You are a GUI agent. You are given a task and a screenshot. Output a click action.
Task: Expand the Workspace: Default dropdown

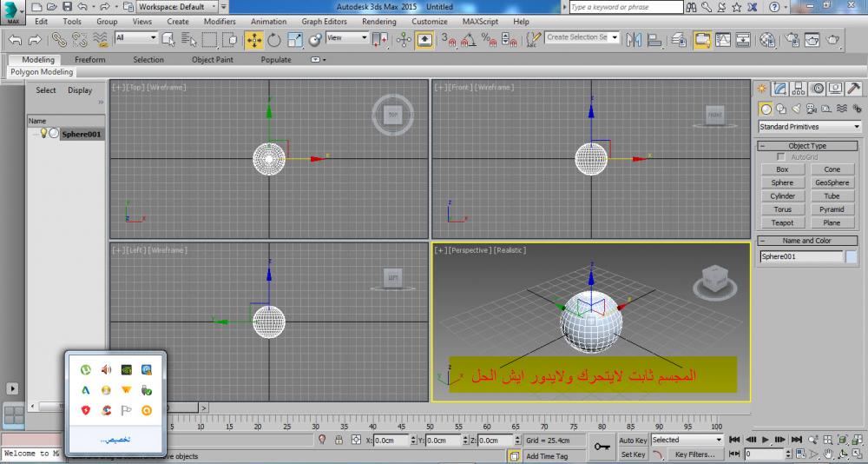click(x=174, y=7)
